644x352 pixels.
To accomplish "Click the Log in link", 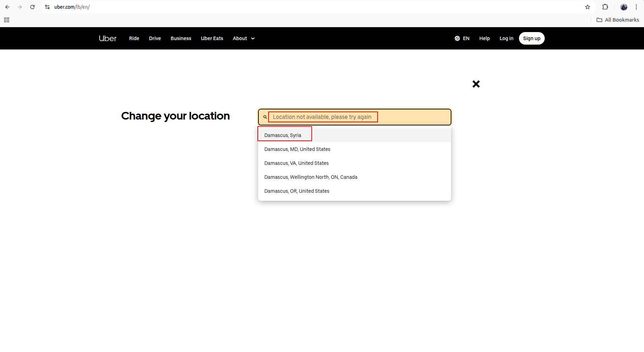I will coord(506,38).
